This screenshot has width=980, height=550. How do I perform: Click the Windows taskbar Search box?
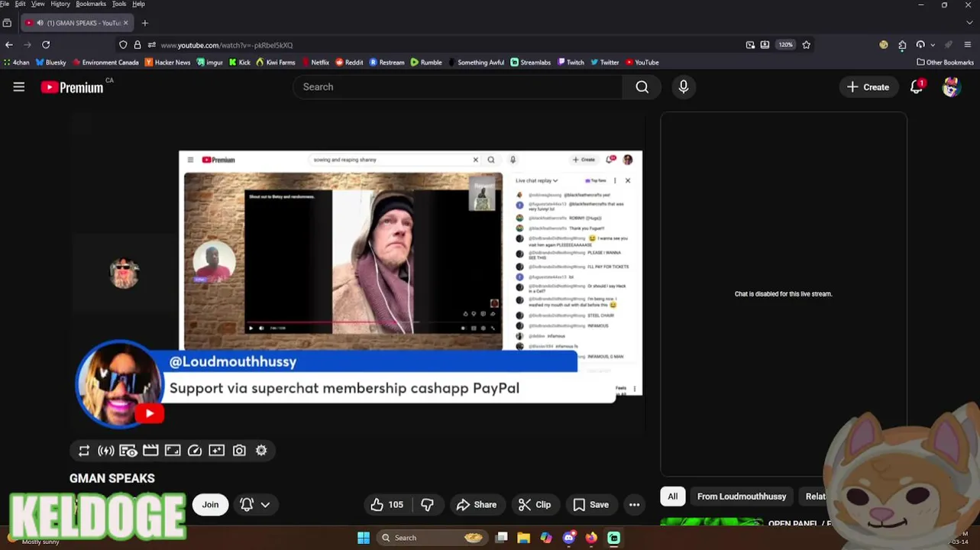click(x=432, y=538)
